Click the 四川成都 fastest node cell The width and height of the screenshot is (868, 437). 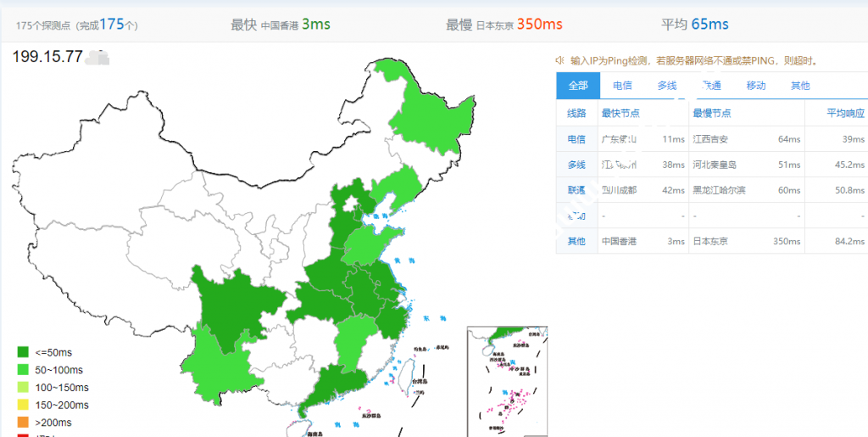620,190
